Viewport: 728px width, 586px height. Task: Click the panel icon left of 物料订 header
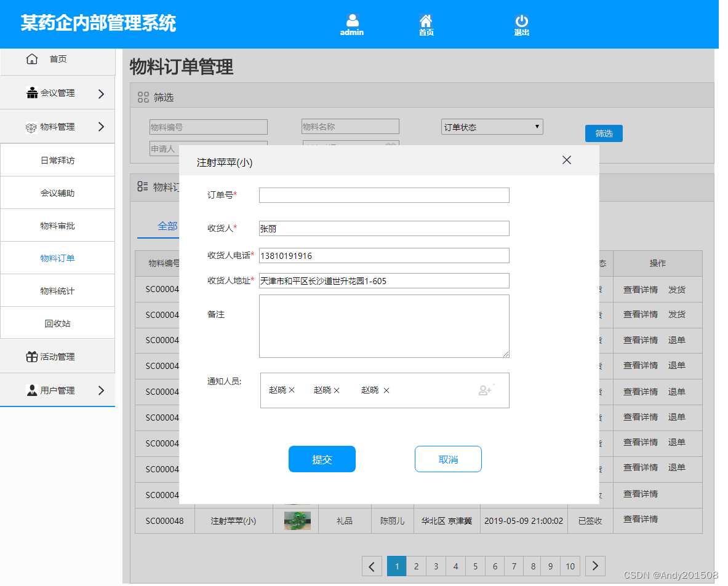point(143,187)
